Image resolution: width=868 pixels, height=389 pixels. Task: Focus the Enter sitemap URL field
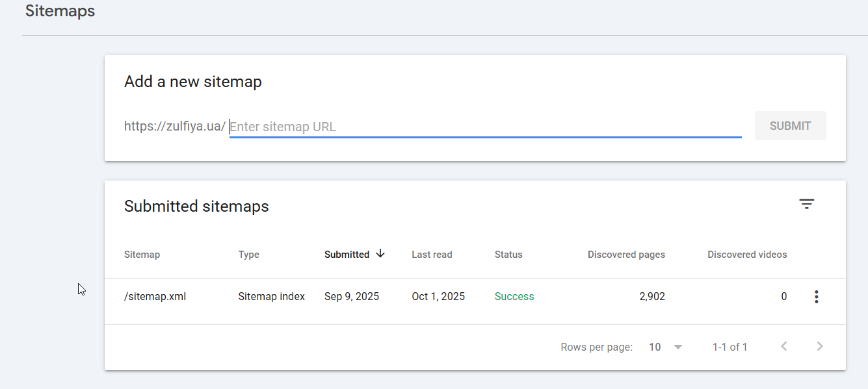point(485,127)
